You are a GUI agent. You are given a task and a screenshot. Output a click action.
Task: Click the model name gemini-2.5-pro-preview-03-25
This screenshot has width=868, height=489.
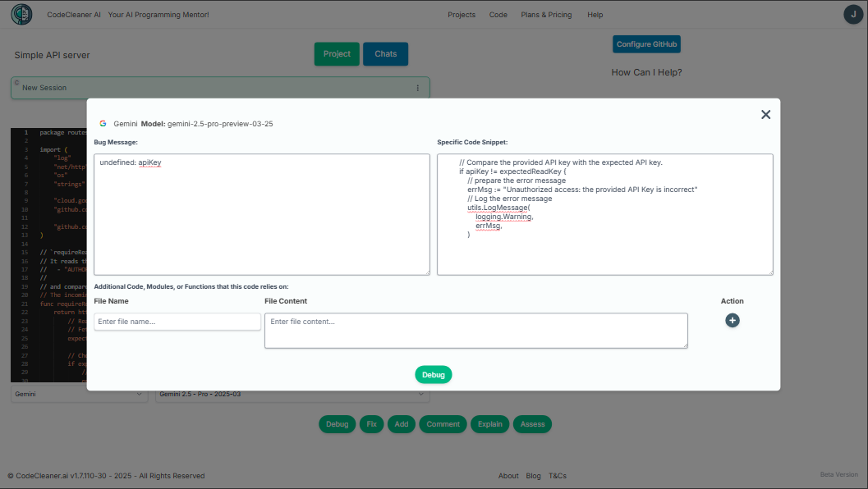point(220,124)
